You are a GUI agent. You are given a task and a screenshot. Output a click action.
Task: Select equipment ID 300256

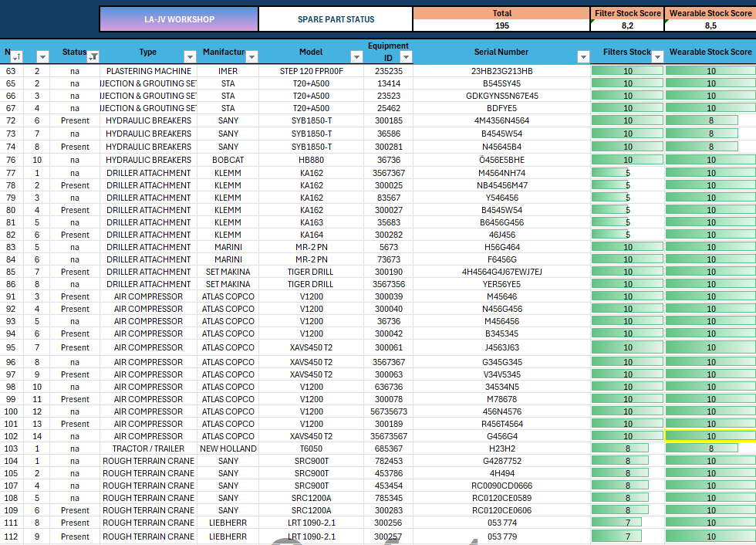(389, 523)
